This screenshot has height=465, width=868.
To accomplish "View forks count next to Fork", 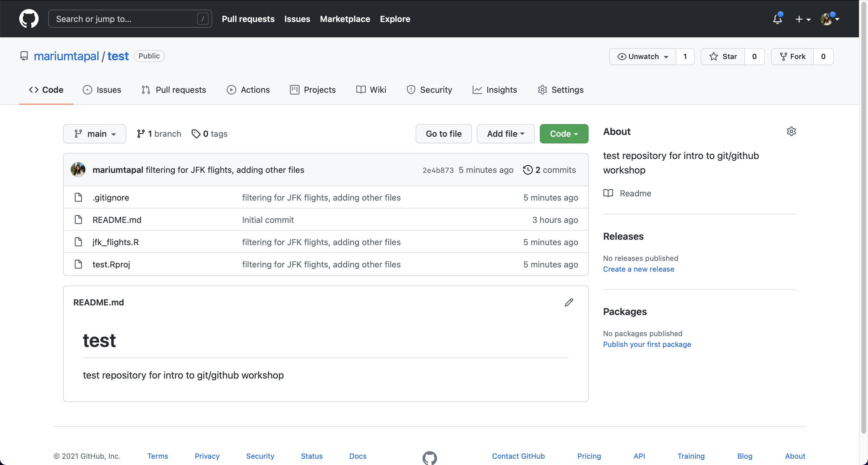I will click(x=823, y=56).
